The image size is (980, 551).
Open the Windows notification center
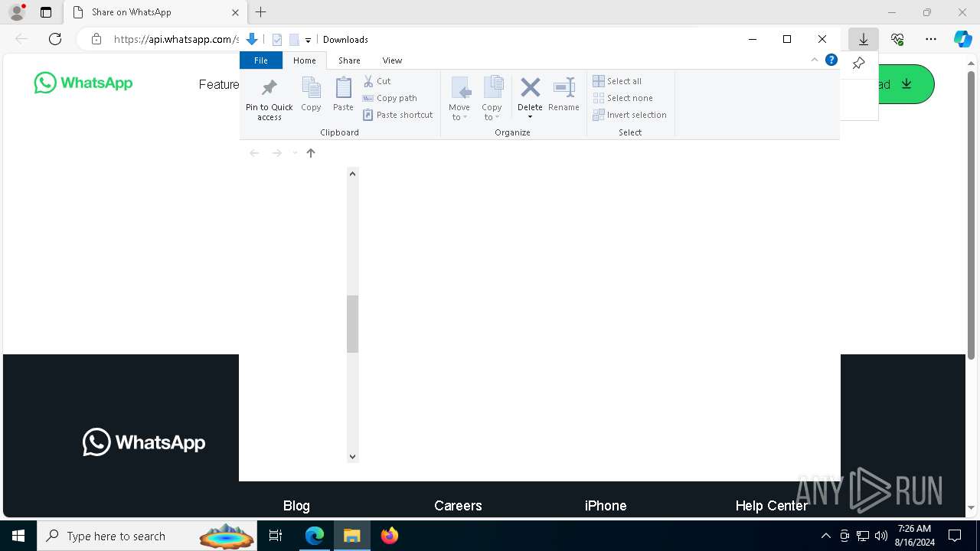point(955,536)
